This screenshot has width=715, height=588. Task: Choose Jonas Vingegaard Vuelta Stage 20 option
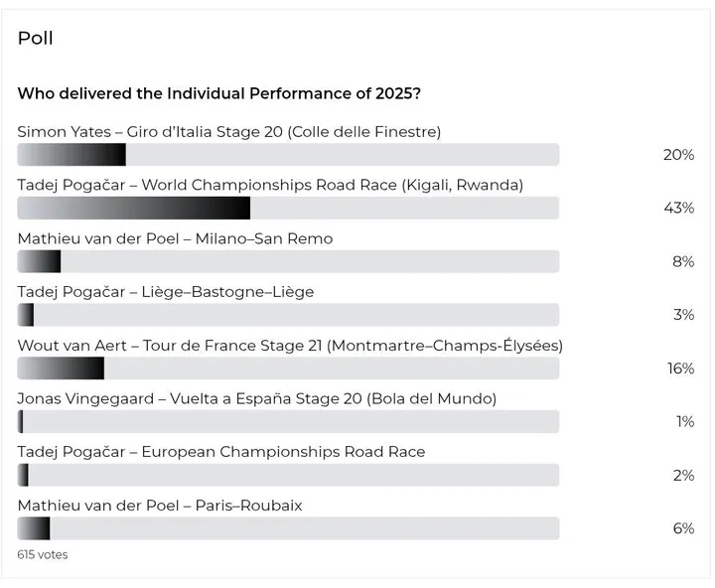point(257,398)
